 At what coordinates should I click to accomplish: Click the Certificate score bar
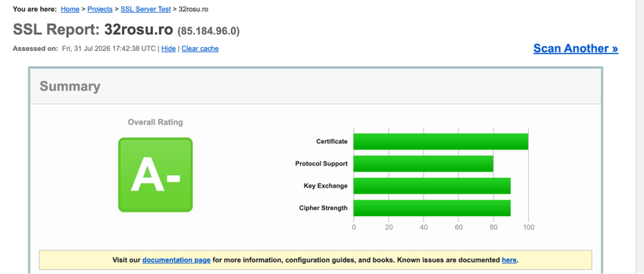click(441, 141)
